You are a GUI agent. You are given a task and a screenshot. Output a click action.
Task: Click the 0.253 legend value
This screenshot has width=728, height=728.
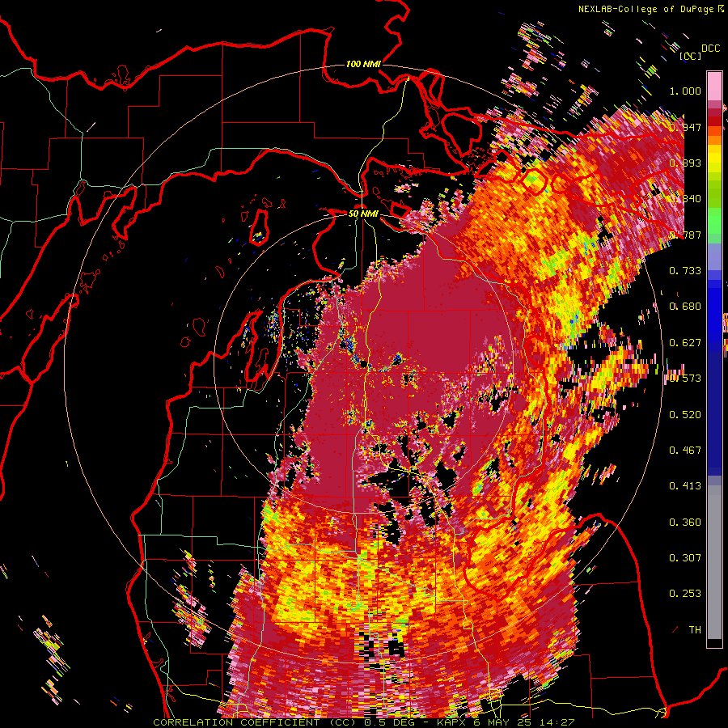pos(685,594)
